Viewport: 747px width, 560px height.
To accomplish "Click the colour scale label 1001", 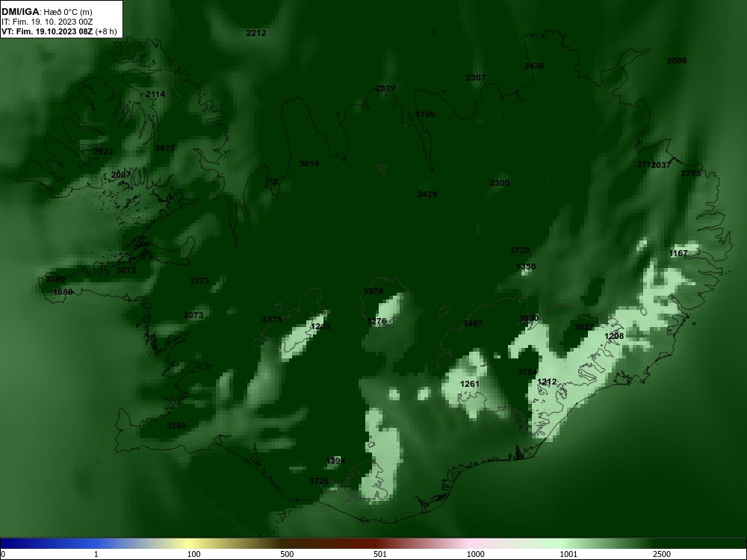I will click(568, 554).
